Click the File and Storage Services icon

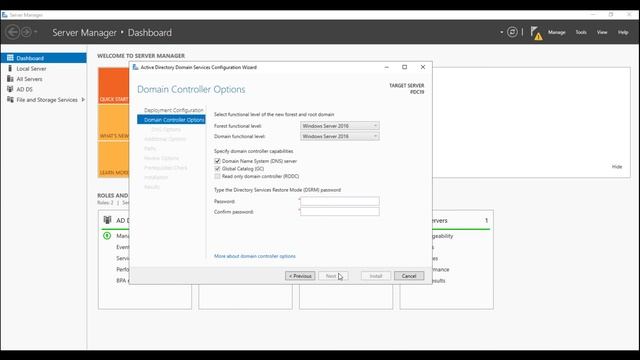10,100
